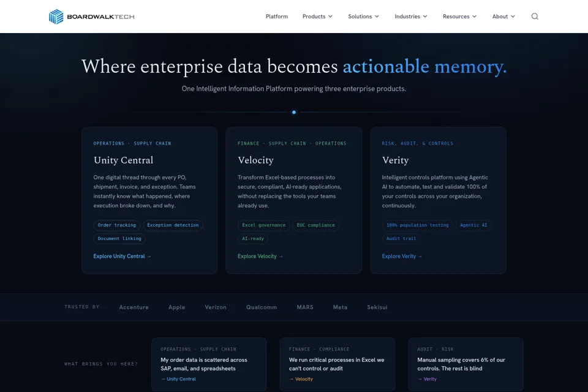The height and width of the screenshot is (392, 588).
Task: Expand the About dropdown menu
Action: point(503,17)
